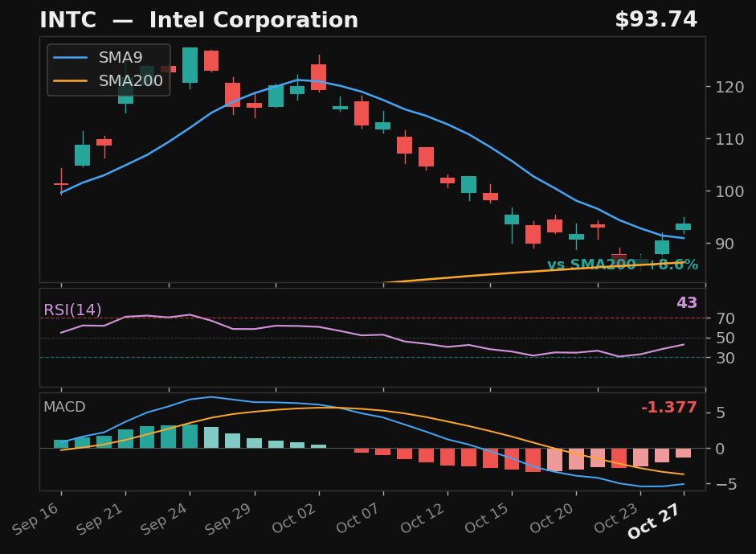Click the SMA200 legend entry
This screenshot has height=554, width=756.
108,80
